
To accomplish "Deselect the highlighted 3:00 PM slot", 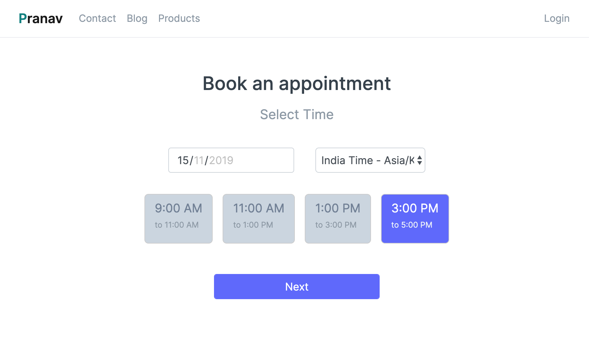I will (415, 218).
